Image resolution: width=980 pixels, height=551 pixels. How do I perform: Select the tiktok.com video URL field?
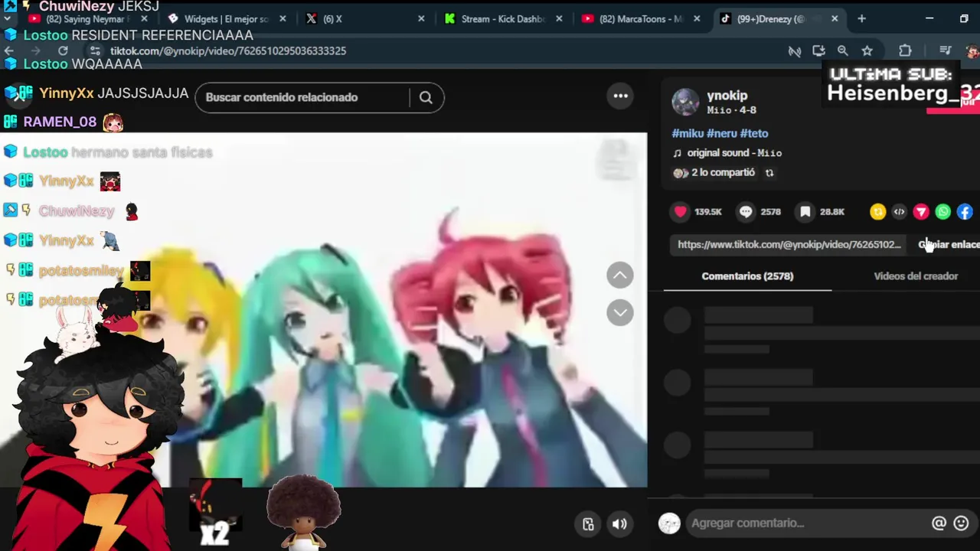coord(789,245)
